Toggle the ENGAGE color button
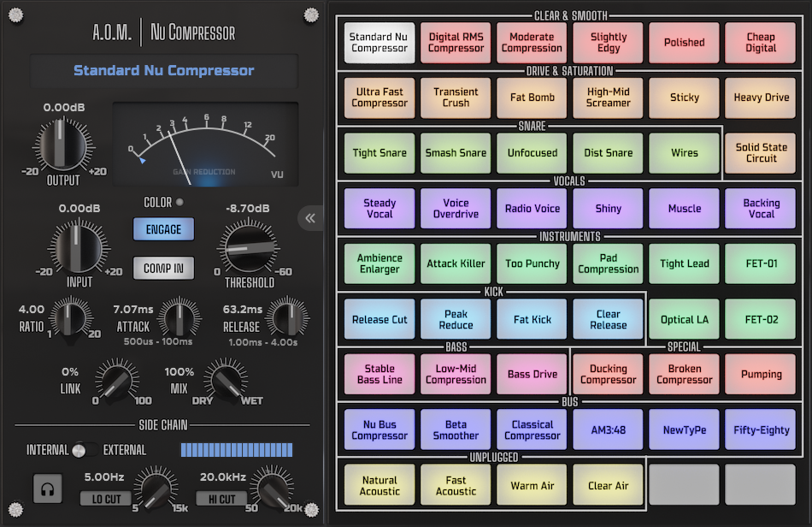812x527 pixels. click(163, 229)
